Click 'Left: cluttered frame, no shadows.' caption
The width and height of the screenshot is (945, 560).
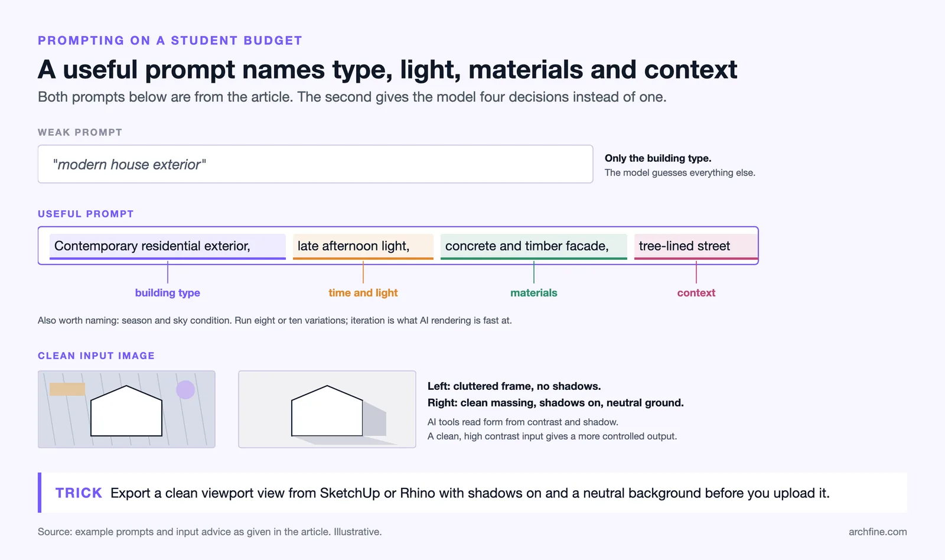514,386
